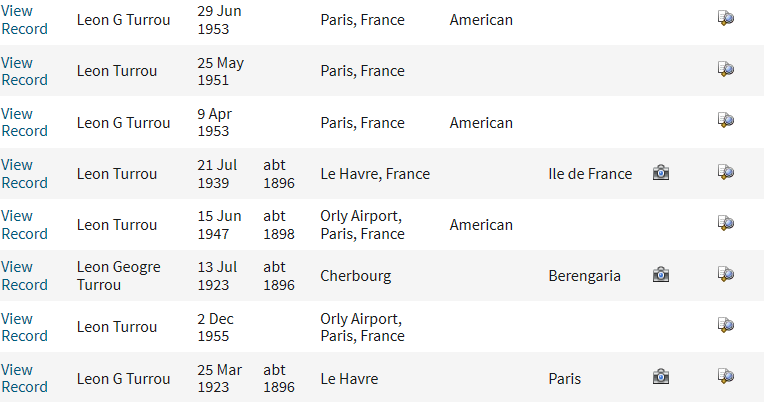Click record preview icon for 25 May 1951 row
This screenshot has width=764, height=402.
pos(726,69)
